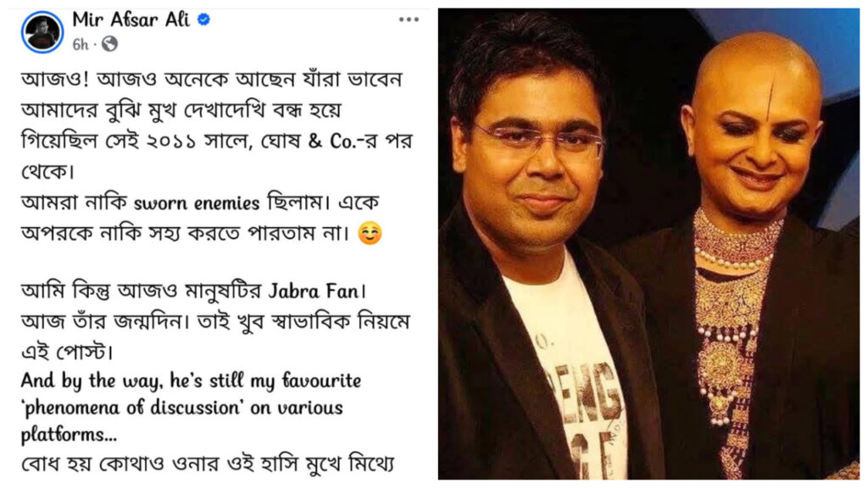Click the blue verified badge
This screenshot has width=868, height=488.
point(203,20)
